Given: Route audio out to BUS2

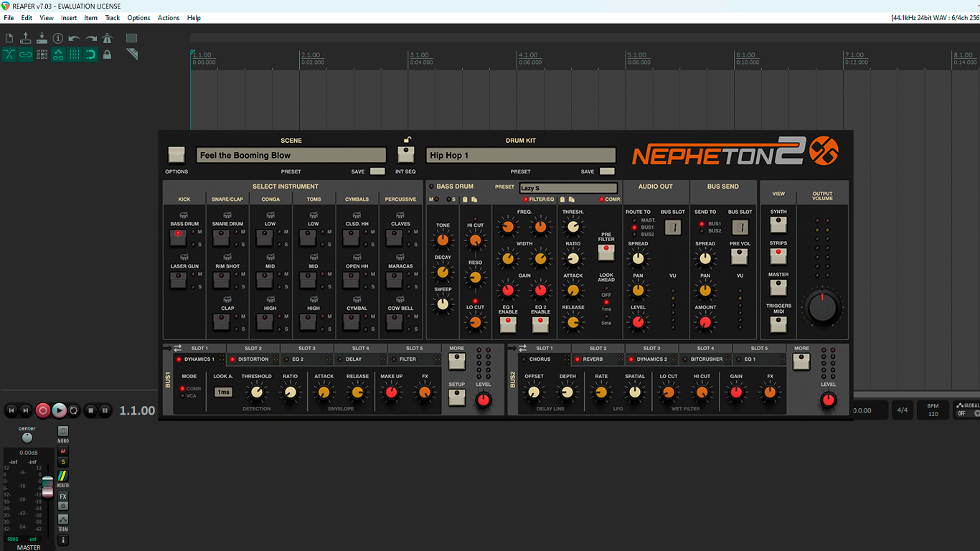Looking at the screenshot, I should 634,235.
